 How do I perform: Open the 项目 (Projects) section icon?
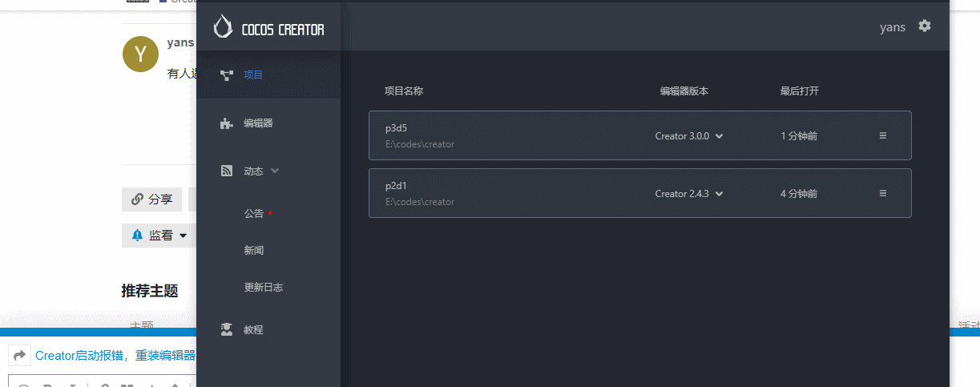click(x=227, y=75)
